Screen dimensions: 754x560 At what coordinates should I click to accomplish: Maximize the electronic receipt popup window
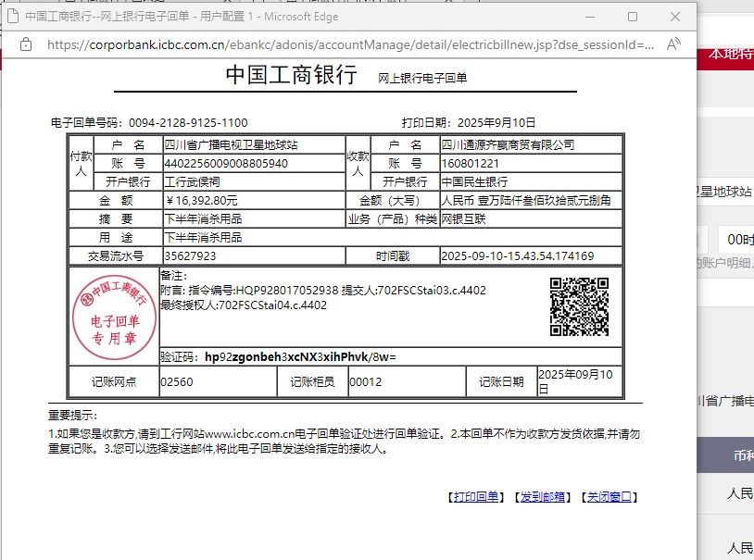click(x=633, y=17)
